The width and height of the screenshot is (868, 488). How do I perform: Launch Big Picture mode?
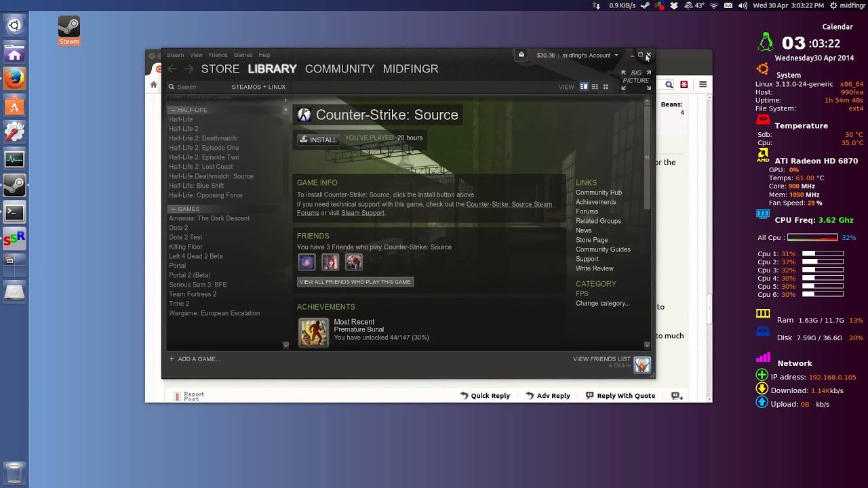(636, 80)
